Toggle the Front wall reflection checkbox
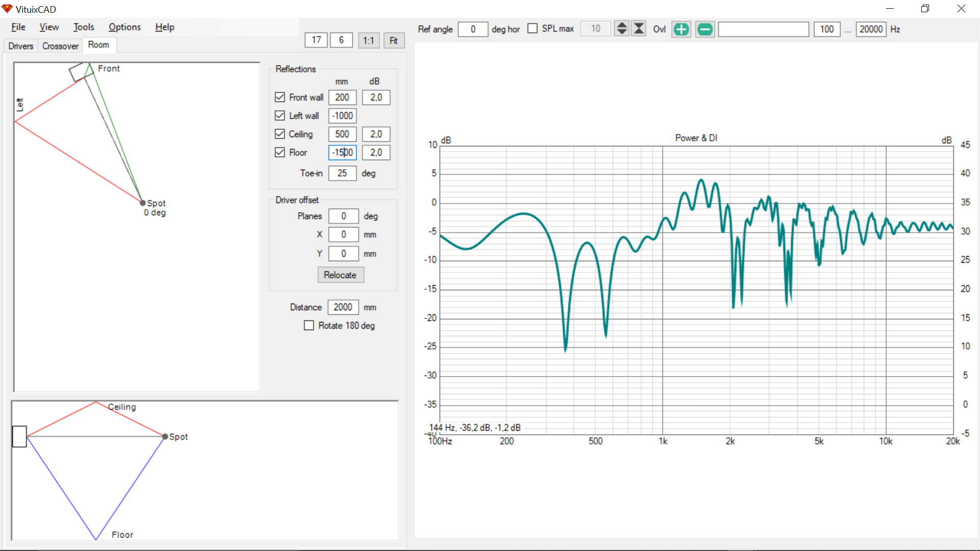The image size is (980, 551). (x=280, y=97)
